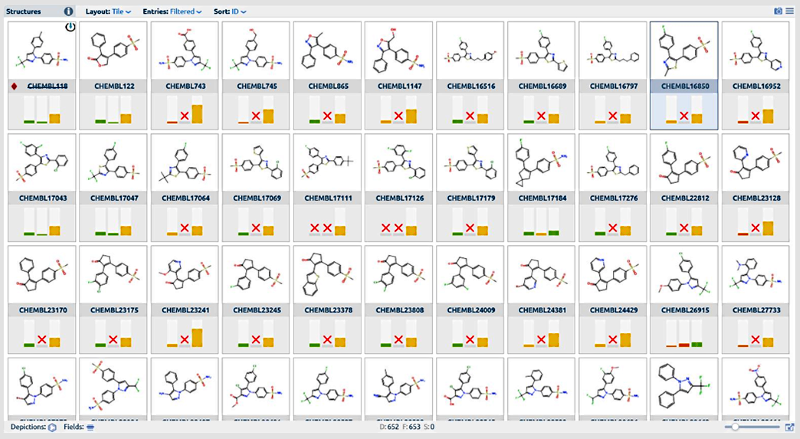Click the icon right of the zoom slider

[789, 427]
